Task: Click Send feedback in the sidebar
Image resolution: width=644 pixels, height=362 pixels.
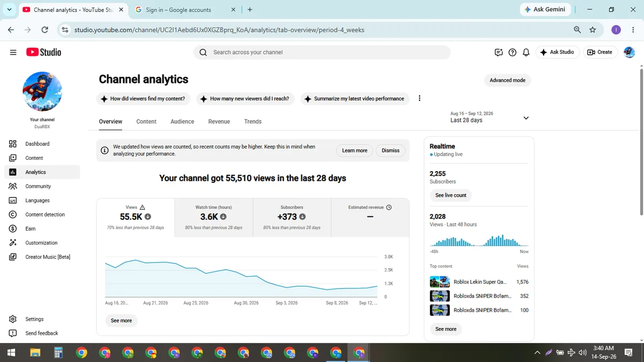Action: [42, 333]
